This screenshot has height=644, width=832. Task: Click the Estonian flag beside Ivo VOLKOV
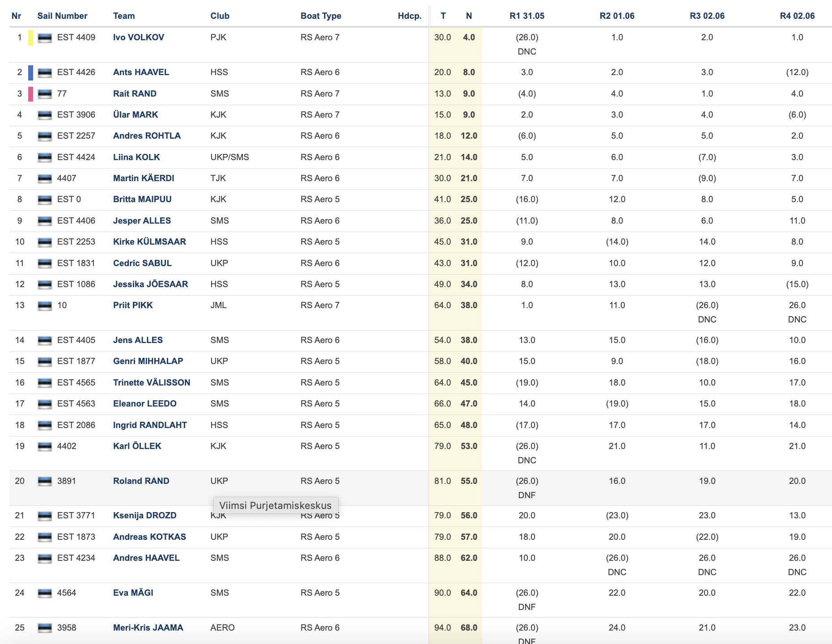coord(45,38)
